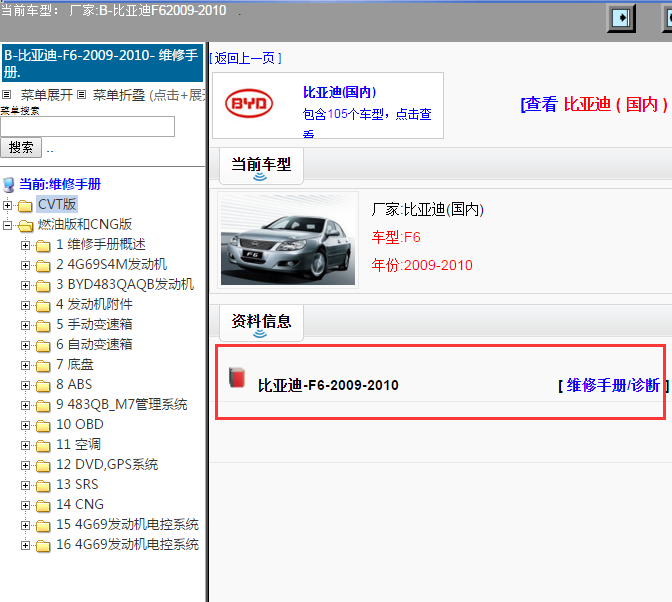Click folder icon for 6 自动变速箱
This screenshot has height=602, width=672.
pos(43,345)
